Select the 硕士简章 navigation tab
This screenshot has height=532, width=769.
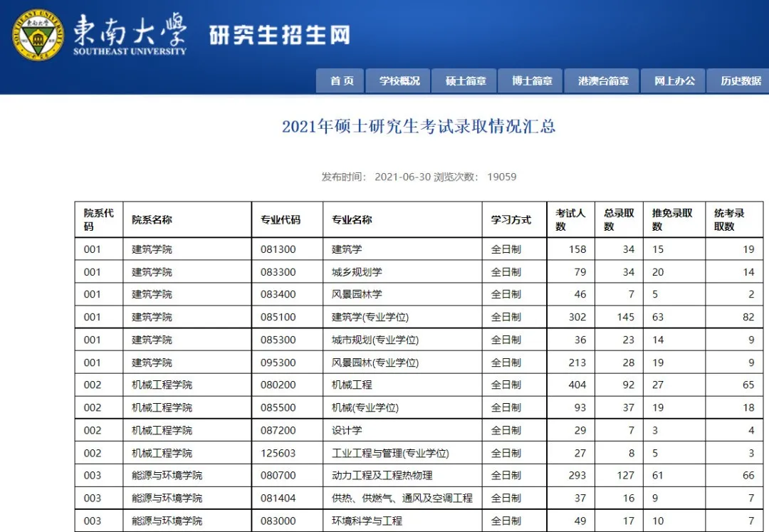(x=464, y=80)
